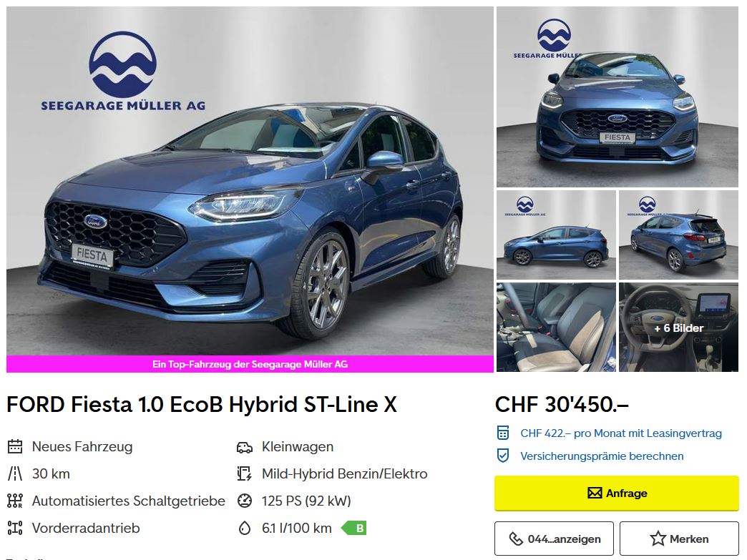Click the fuel pump icon beside Mild-Hybrid
Viewport: 747px width, 560px height.
click(x=245, y=473)
